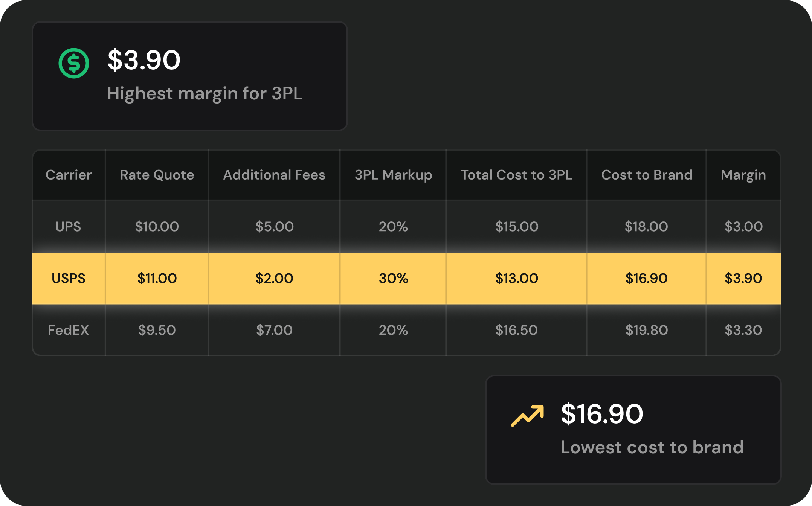Select the Margin column header
The width and height of the screenshot is (812, 506).
click(x=743, y=175)
